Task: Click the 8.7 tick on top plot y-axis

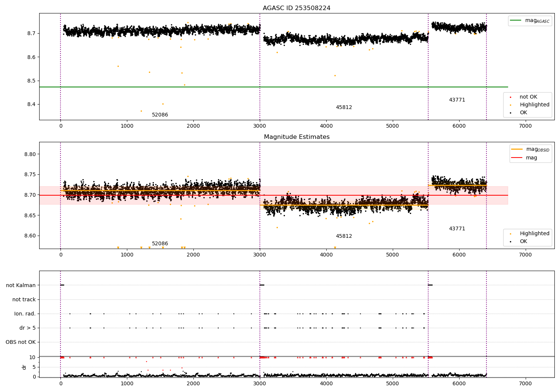Action: click(31, 33)
